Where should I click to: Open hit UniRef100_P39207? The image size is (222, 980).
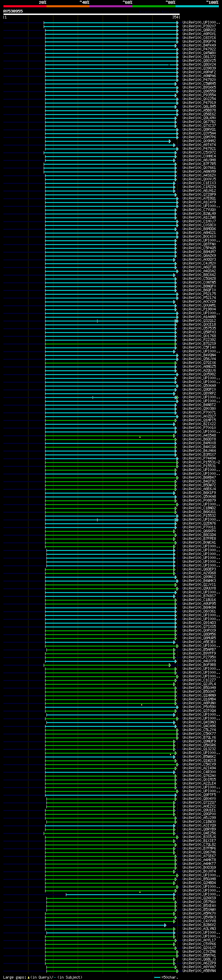click(x=199, y=26)
